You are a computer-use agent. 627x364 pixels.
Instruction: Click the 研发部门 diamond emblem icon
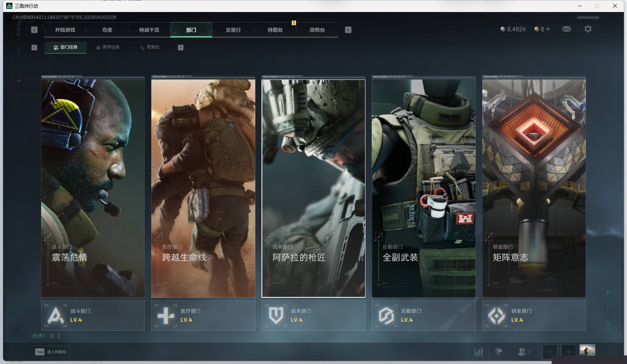[496, 316]
